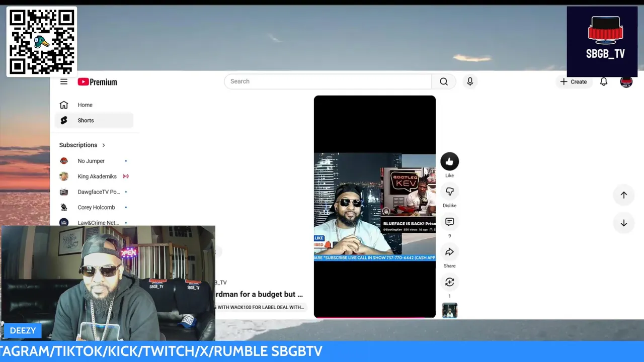Open the Short's sound thumbnail

click(450, 310)
